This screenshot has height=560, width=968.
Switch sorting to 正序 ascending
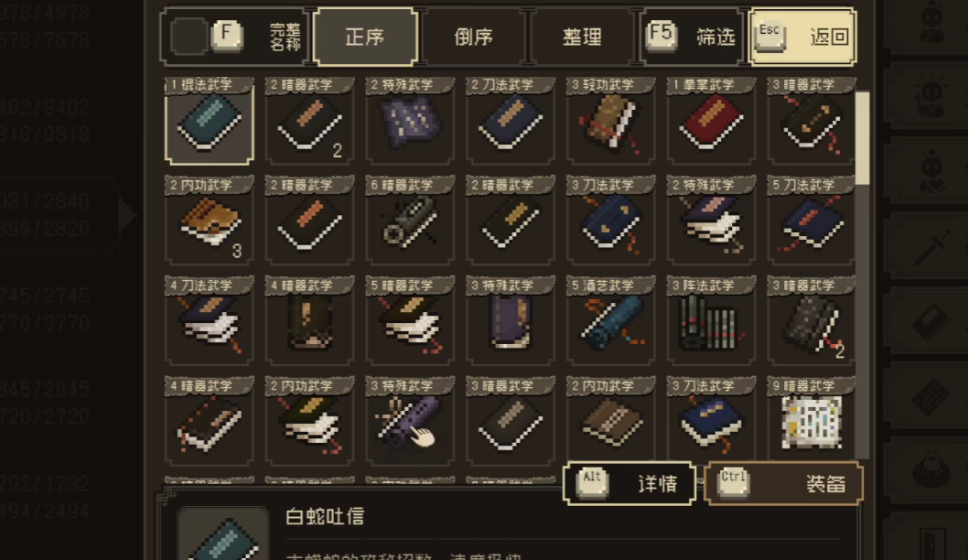tap(365, 37)
